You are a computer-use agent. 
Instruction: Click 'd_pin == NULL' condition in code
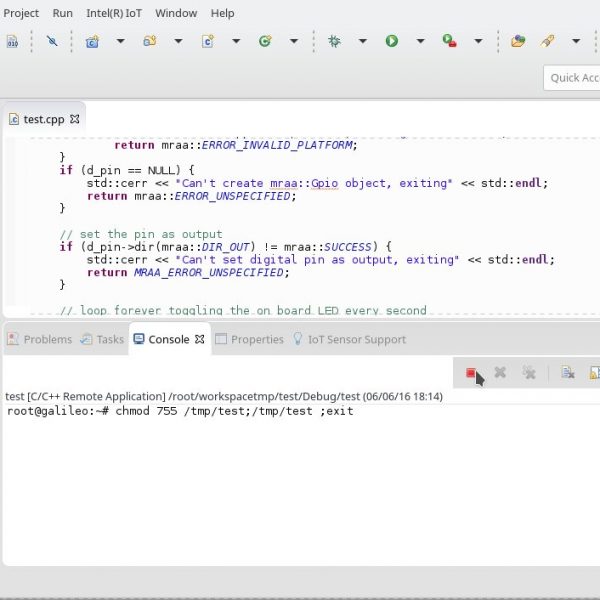130,171
